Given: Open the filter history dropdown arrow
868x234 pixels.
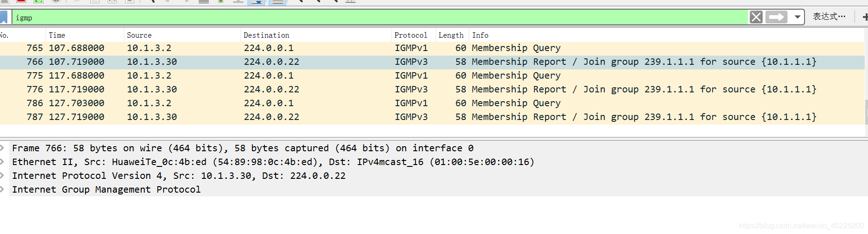Looking at the screenshot, I should [x=797, y=17].
